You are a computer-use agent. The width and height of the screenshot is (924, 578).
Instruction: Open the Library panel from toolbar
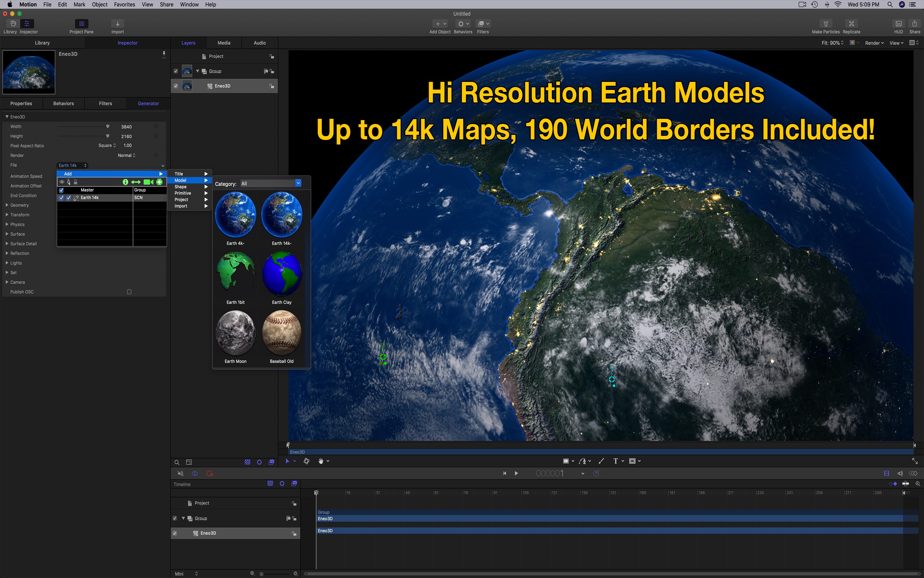tap(13, 24)
